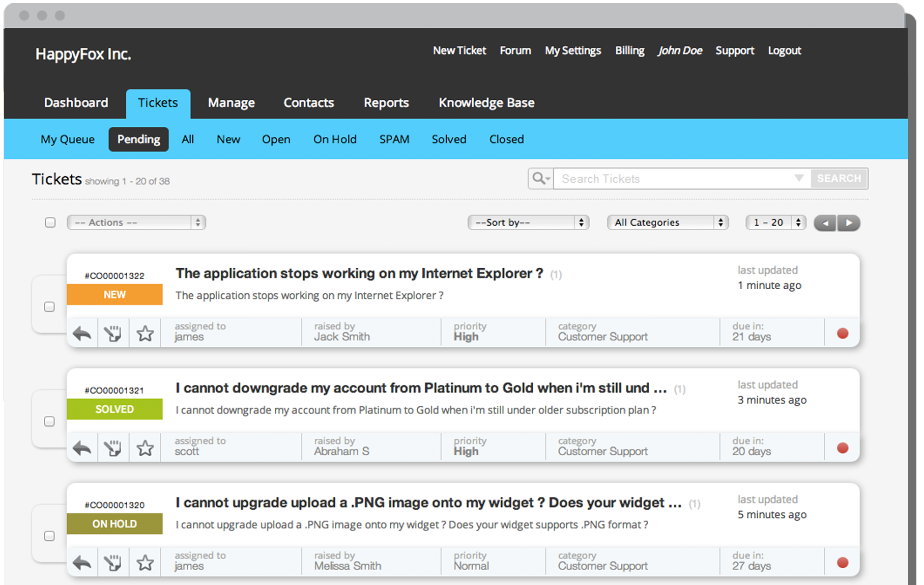Click reply arrow on ticket #CO00001322

(82, 334)
